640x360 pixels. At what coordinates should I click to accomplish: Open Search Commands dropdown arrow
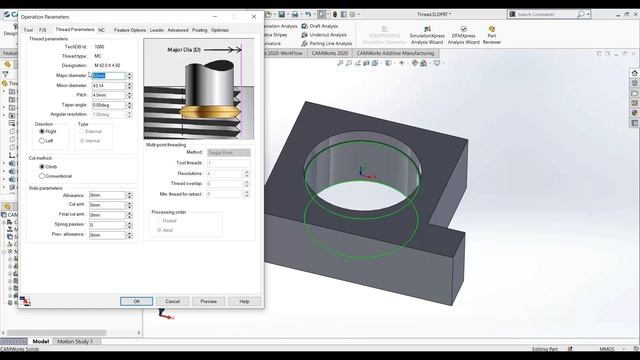(x=588, y=14)
